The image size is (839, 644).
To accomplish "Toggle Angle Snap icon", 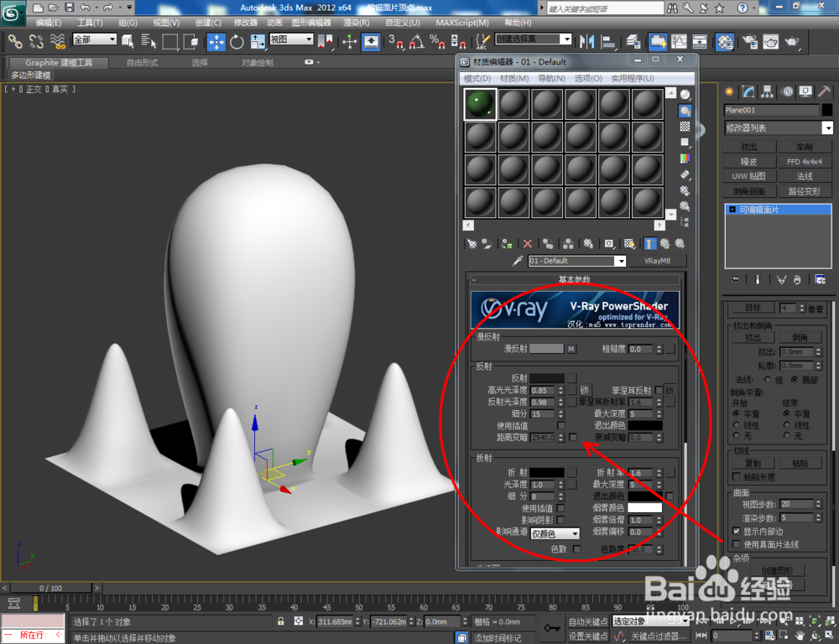I will (417, 41).
